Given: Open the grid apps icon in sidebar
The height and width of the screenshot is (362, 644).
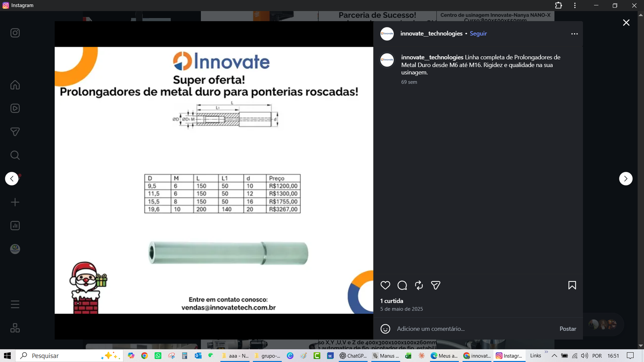Looking at the screenshot, I should [x=15, y=328].
